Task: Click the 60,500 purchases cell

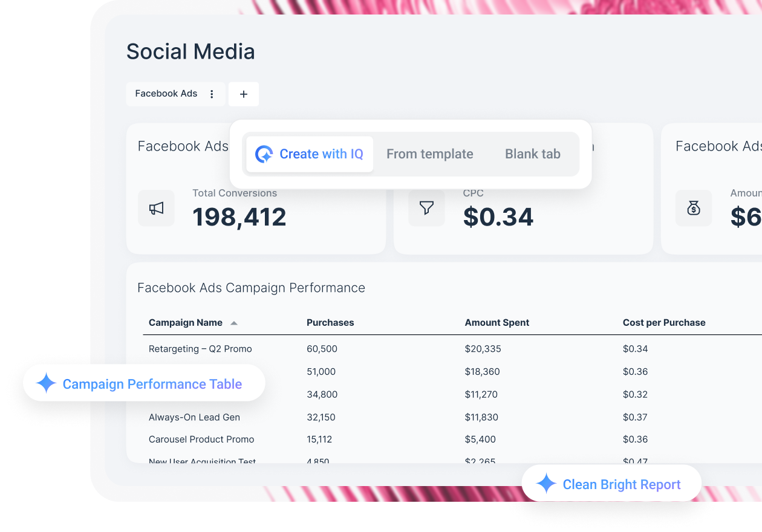Action: tap(322, 349)
